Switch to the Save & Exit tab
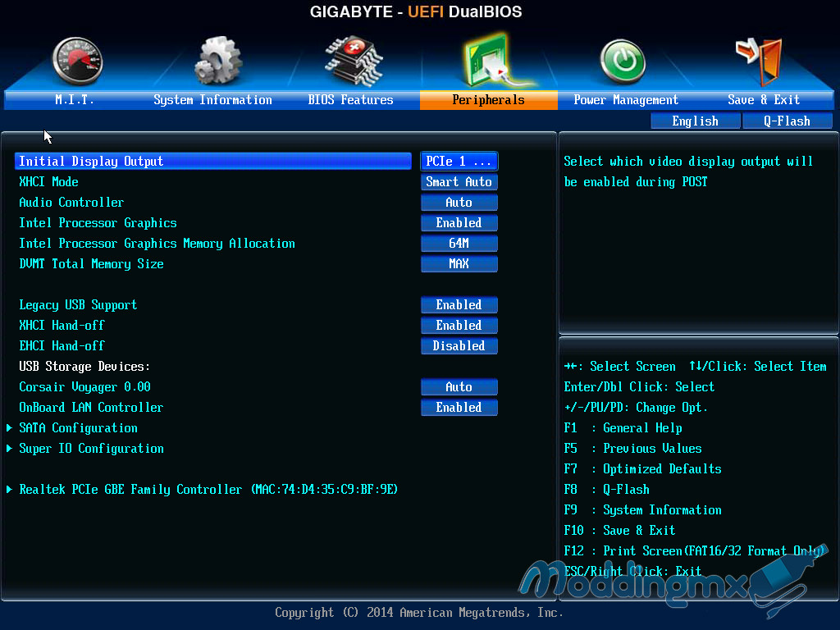840x630 pixels. click(x=764, y=99)
